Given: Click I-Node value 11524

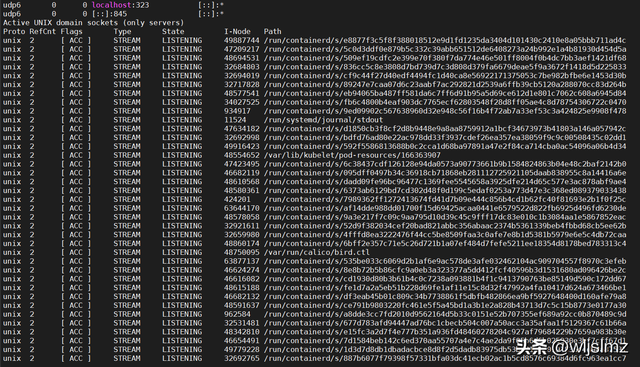Looking at the screenshot, I should pyautogui.click(x=235, y=120).
